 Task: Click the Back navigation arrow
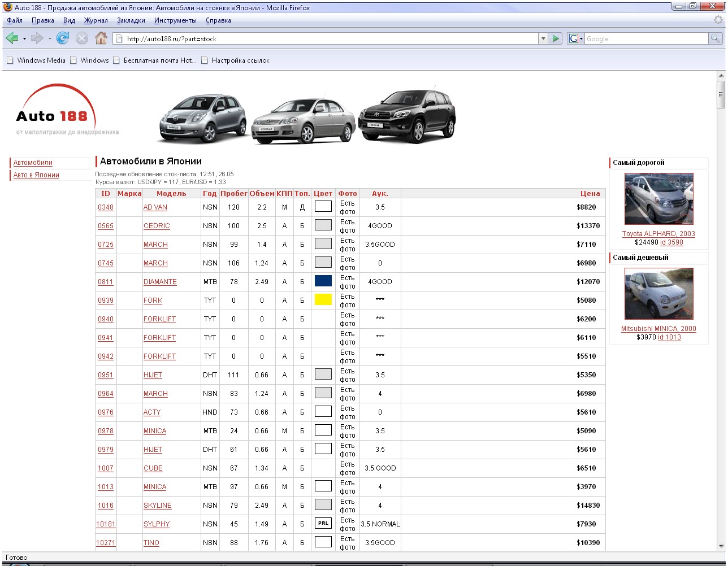click(x=12, y=38)
